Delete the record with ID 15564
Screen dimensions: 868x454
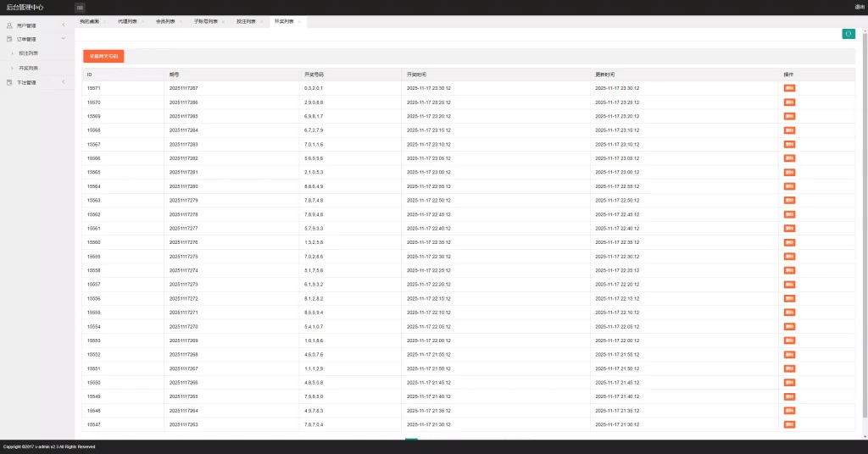coord(789,186)
